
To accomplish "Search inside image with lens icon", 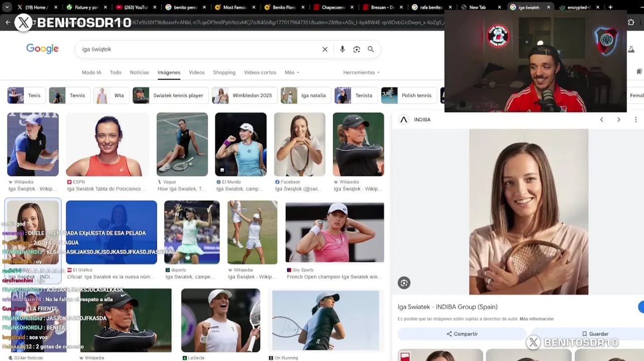I will tap(404, 283).
